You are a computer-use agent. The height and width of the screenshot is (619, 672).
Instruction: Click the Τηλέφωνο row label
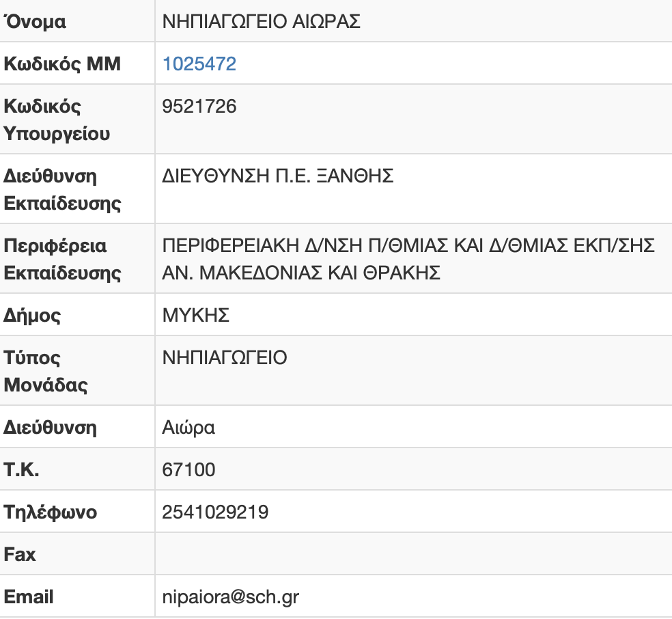(x=51, y=512)
